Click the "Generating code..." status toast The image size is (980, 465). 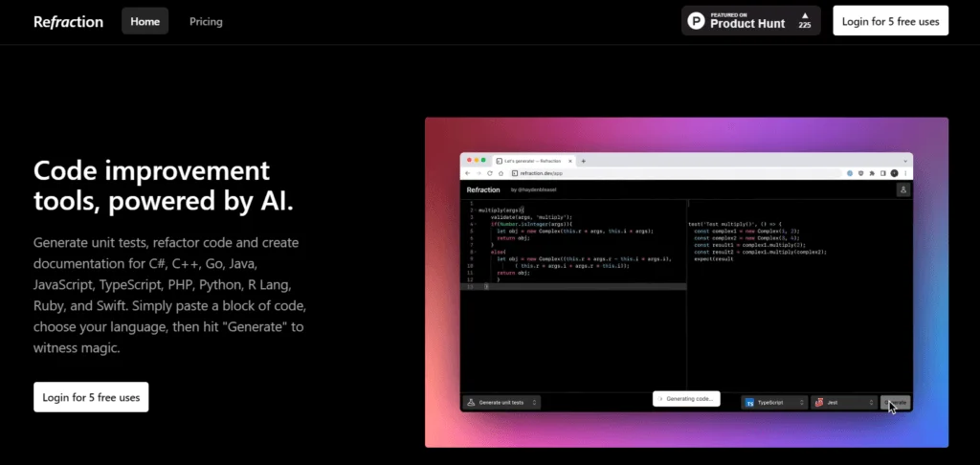coord(686,399)
